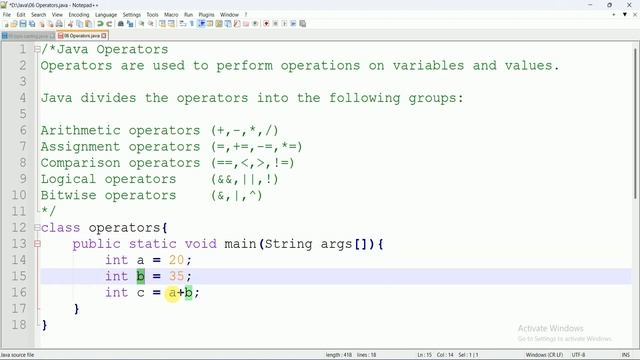The image size is (640, 360).
Task: Click 'Java source file' in status bar
Action: (17, 355)
